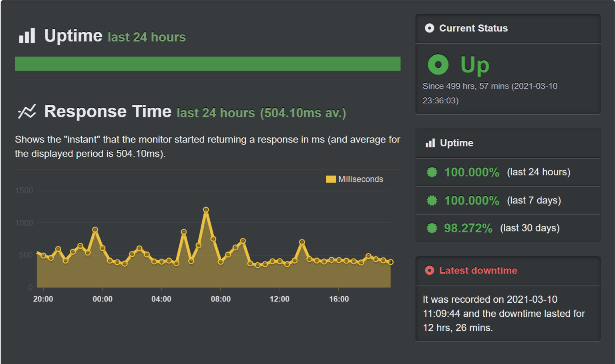This screenshot has width=615, height=364.
Task: Click the bar chart icon beside Uptime heading
Action: (27, 36)
